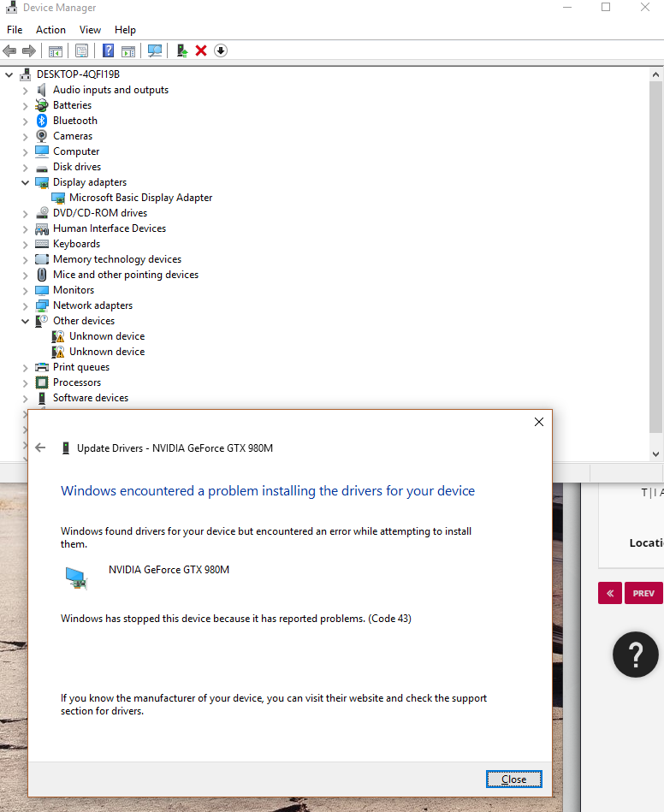664x812 pixels.
Task: Click the scrollbar up arrow in device tree
Action: pos(655,74)
